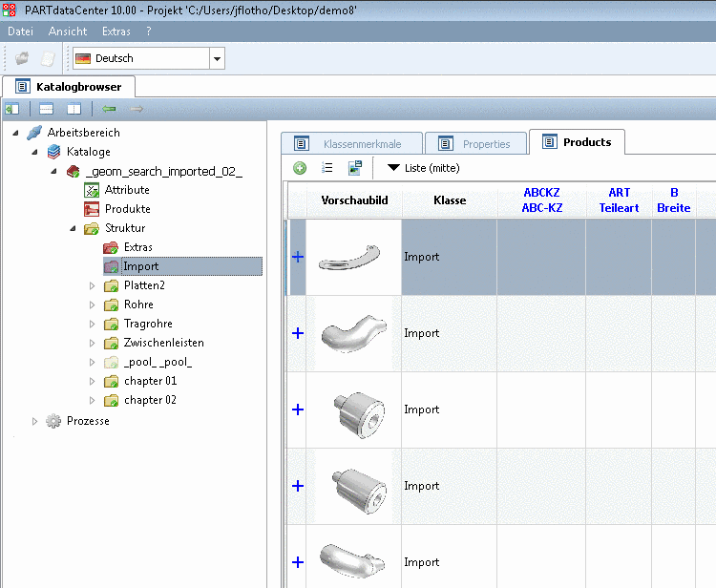
Task: Open the question mark help menu
Action: [148, 31]
